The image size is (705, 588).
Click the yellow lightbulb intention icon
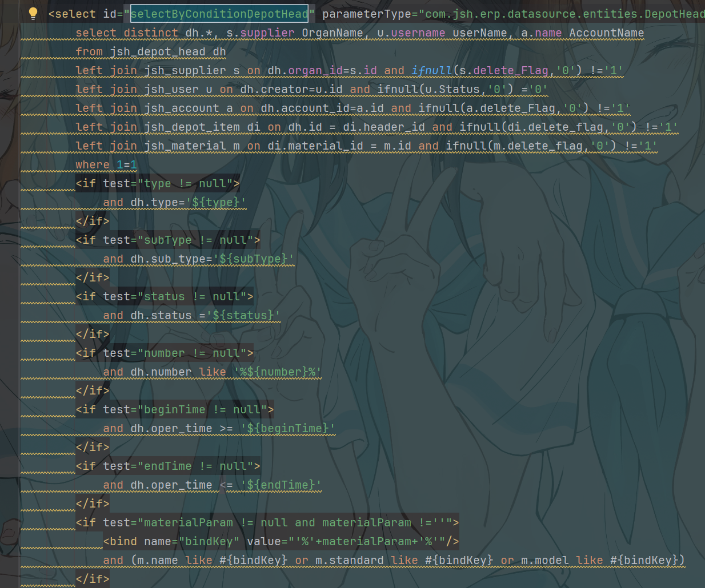pos(33,14)
